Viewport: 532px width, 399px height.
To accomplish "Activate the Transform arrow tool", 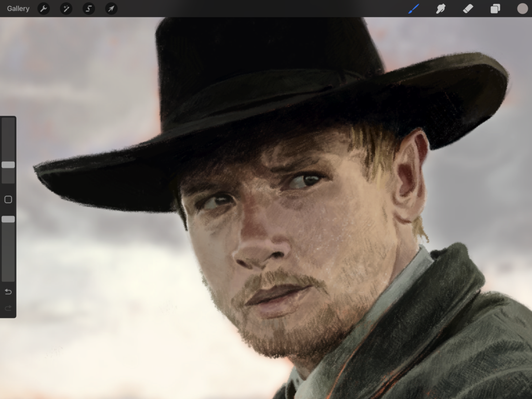I will (111, 9).
